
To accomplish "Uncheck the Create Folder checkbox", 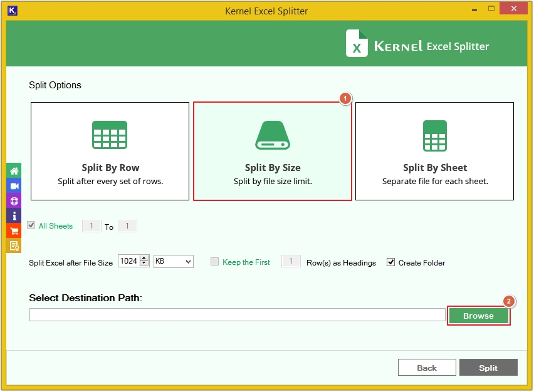I will pos(390,262).
